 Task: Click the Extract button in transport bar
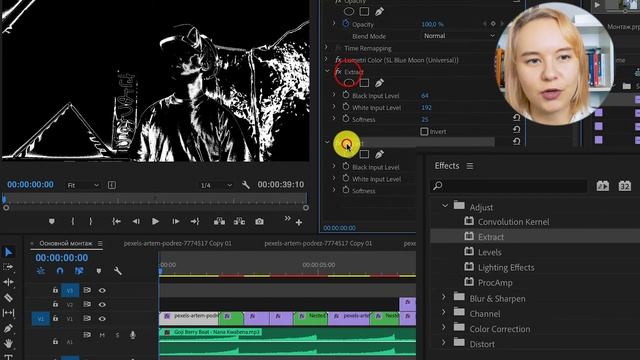point(239,221)
